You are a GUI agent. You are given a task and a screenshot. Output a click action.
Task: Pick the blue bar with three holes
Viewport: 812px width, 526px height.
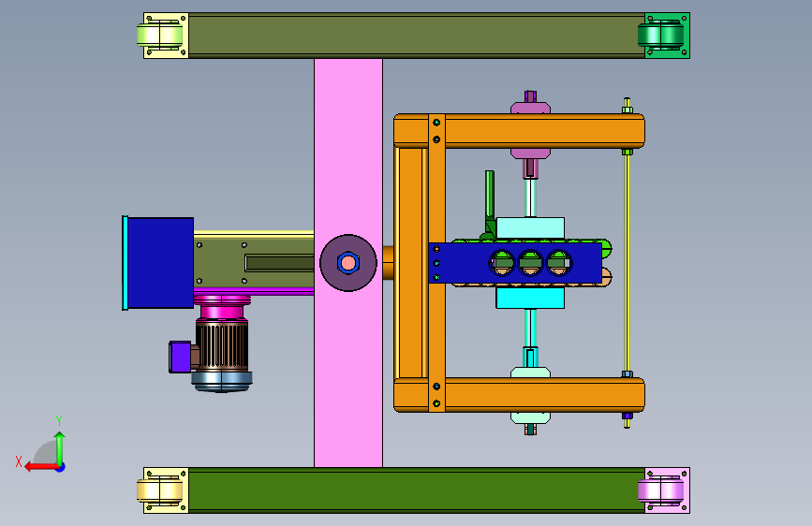coord(515,263)
